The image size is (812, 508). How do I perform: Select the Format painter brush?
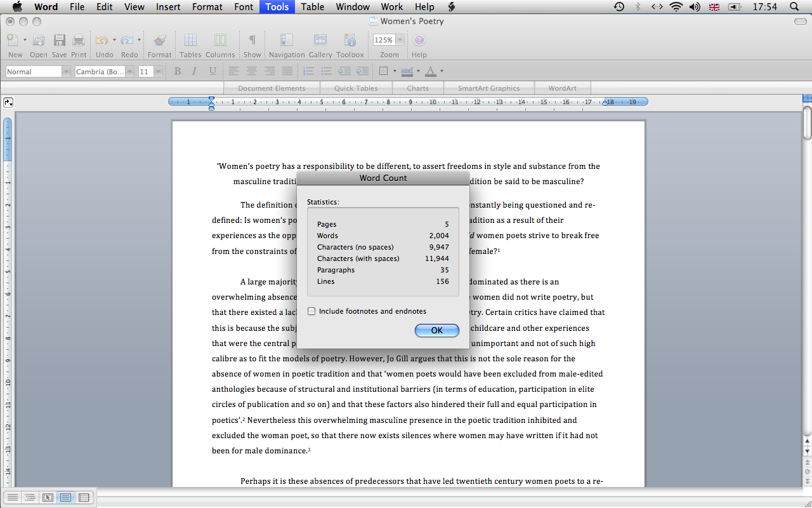point(160,40)
